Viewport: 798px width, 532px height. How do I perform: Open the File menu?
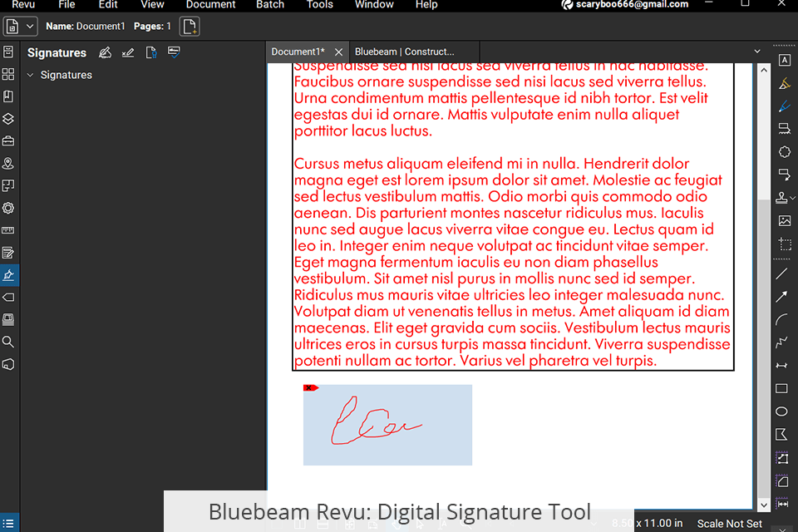tap(66, 5)
